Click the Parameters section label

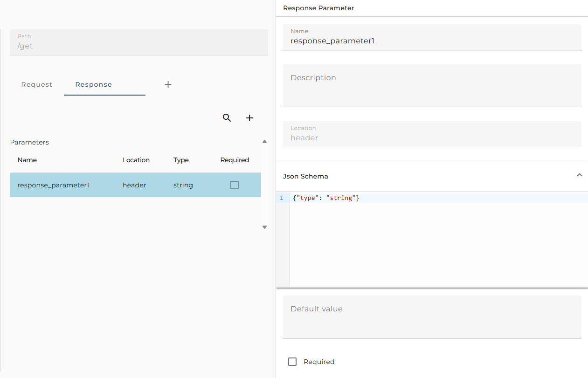point(29,142)
